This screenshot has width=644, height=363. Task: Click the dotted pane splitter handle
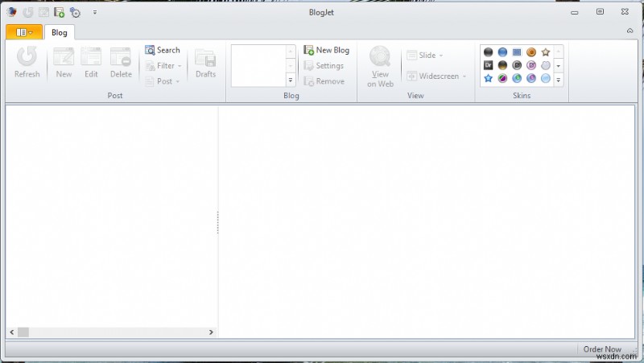click(217, 222)
